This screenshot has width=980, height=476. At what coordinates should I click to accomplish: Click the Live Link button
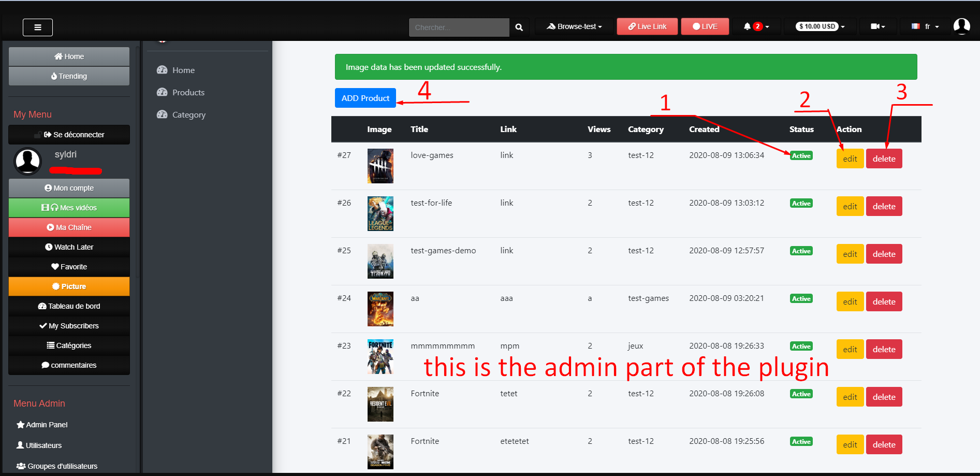point(647,26)
